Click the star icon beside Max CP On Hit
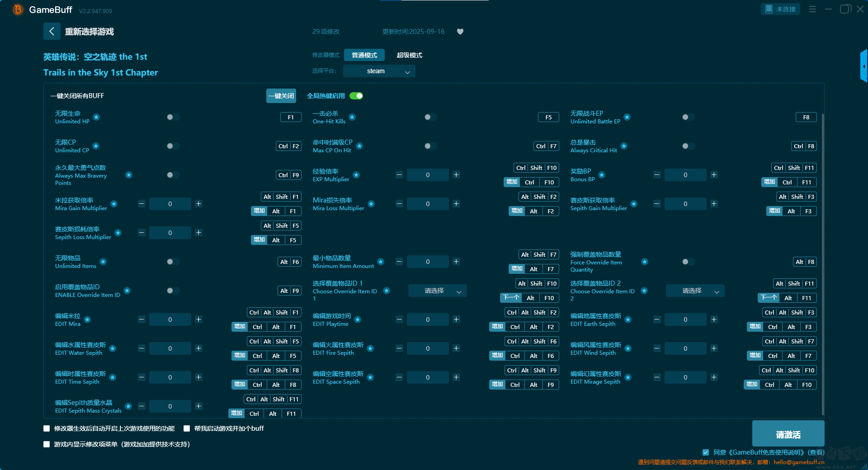The width and height of the screenshot is (868, 470). (x=359, y=146)
